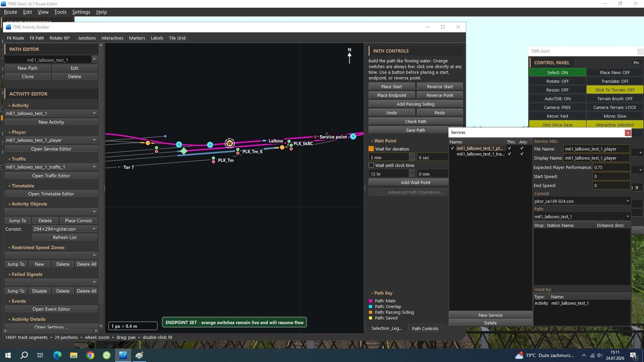Open Consist dropdown 294+294+güter.con

click(x=65, y=229)
